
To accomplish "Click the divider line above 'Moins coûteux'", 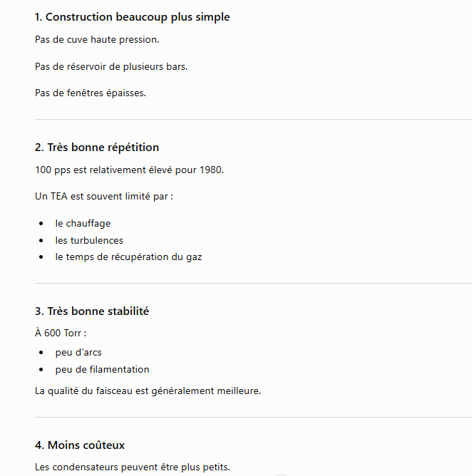I will click(253, 418).
